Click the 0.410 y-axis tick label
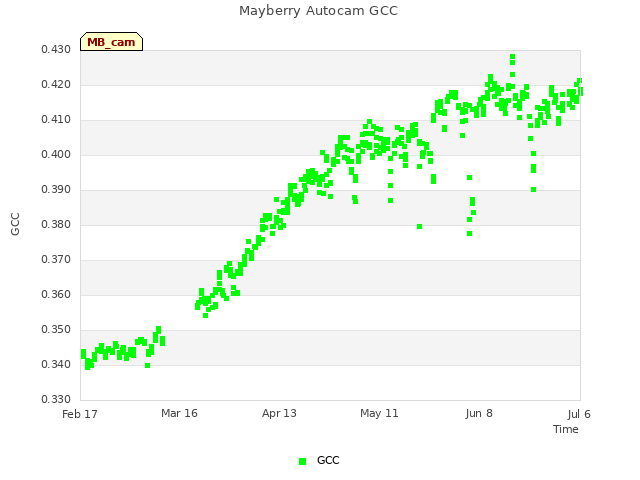640x480 pixels. click(x=56, y=120)
